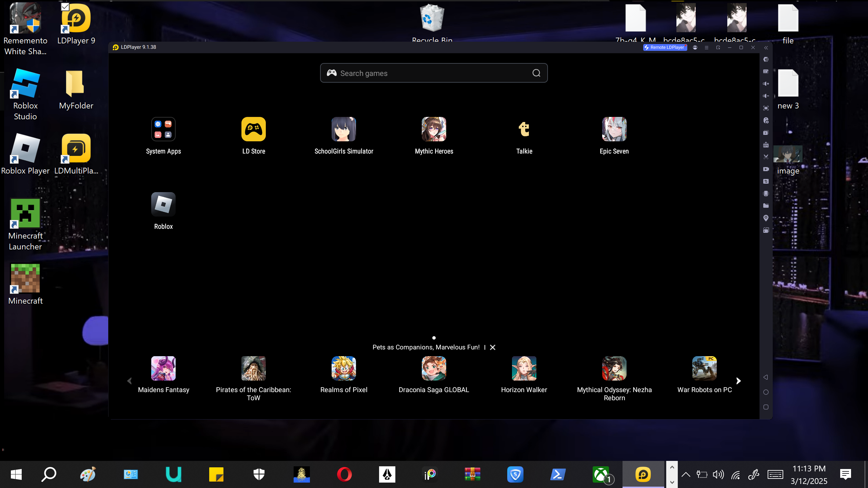Select the MyFolder desktop folder
The image size is (868, 488).
point(76,89)
